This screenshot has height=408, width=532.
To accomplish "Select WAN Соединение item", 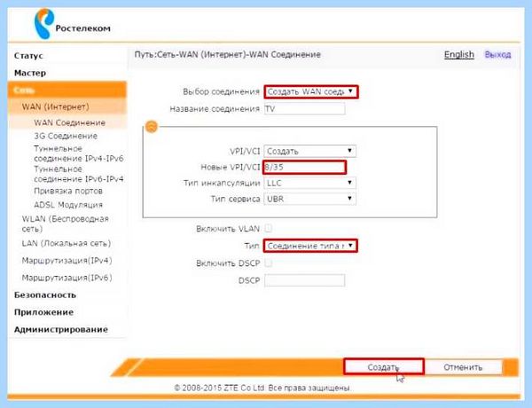I will 69,122.
